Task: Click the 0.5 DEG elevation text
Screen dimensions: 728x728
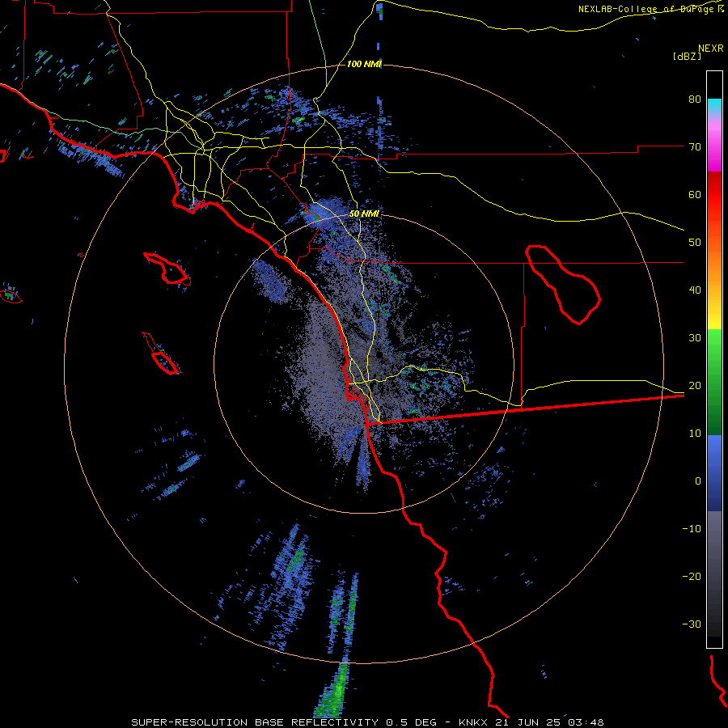Action: [411, 722]
